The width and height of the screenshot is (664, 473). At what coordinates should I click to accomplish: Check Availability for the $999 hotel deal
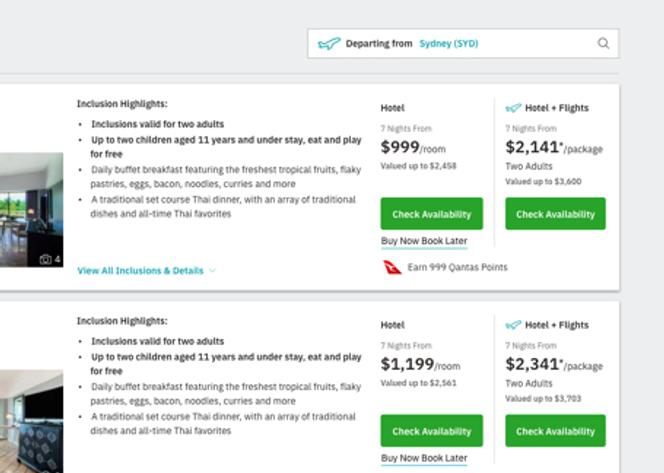[431, 214]
